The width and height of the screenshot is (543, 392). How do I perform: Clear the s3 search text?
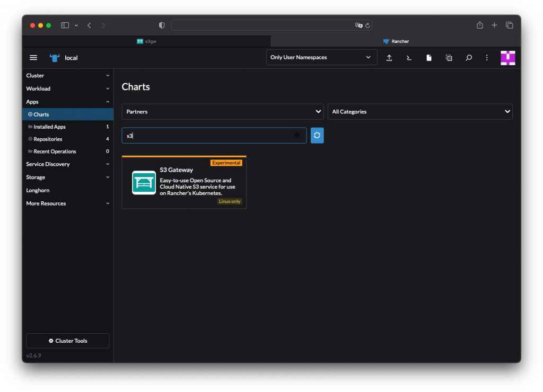297,136
